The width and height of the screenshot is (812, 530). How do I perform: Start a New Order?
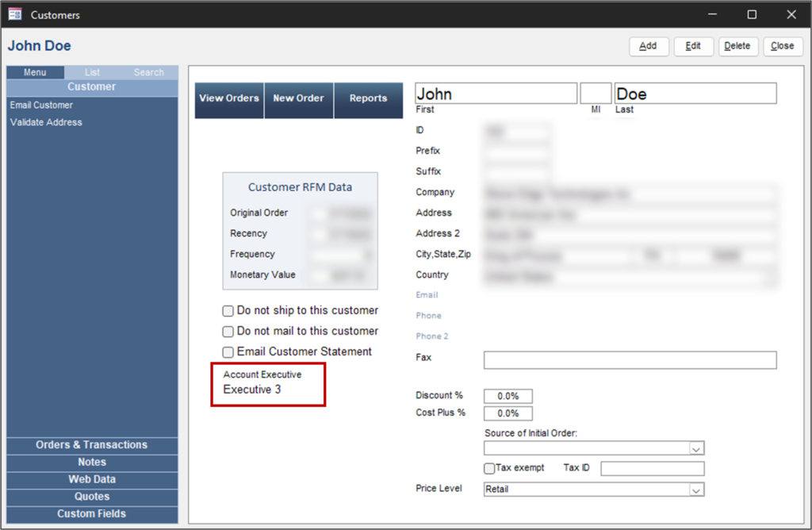click(298, 99)
